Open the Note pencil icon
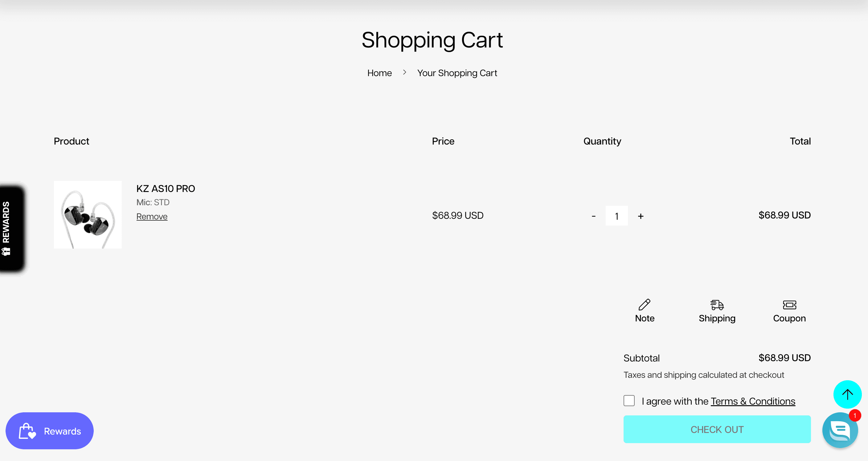Viewport: 868px width, 461px height. (644, 305)
